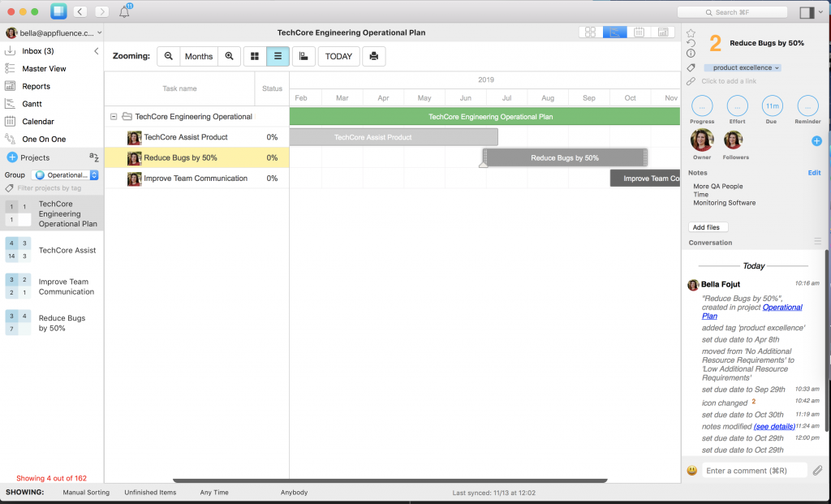Click the tag icon on the task panel

tap(691, 68)
